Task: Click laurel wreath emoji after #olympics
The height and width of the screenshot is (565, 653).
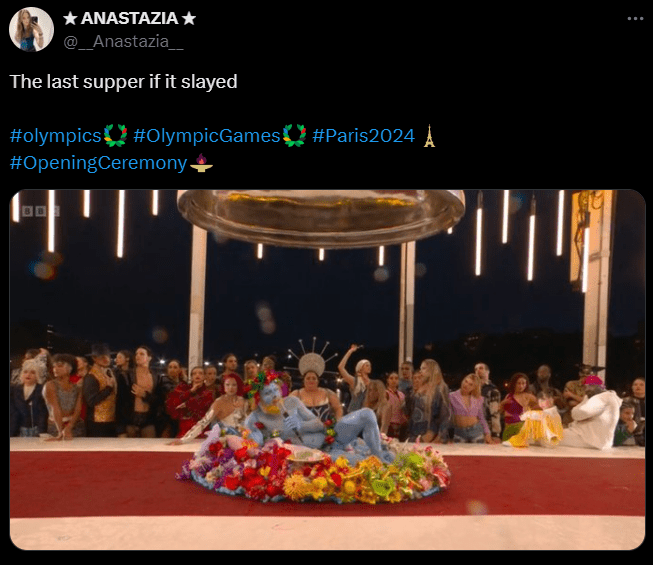Action: point(115,136)
